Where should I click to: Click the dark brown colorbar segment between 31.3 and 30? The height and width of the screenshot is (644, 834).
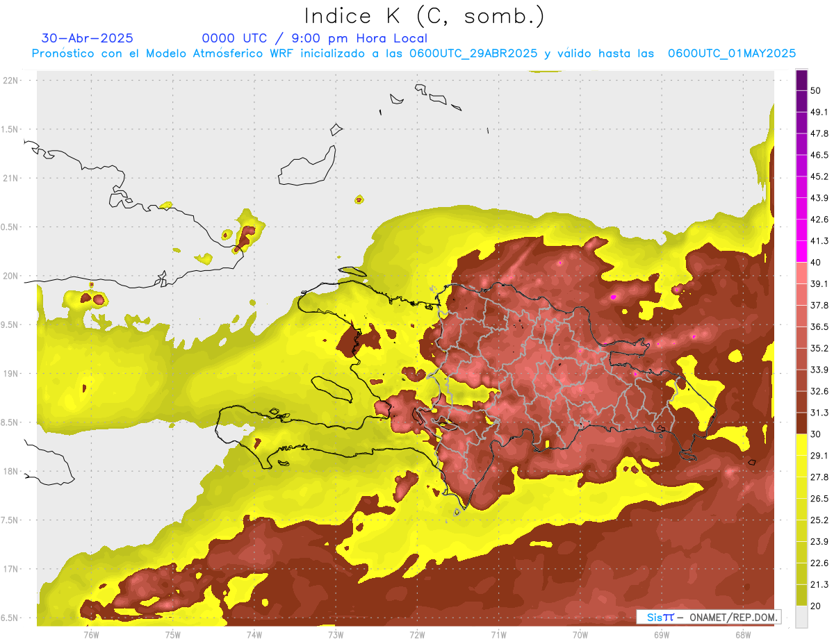click(x=801, y=423)
